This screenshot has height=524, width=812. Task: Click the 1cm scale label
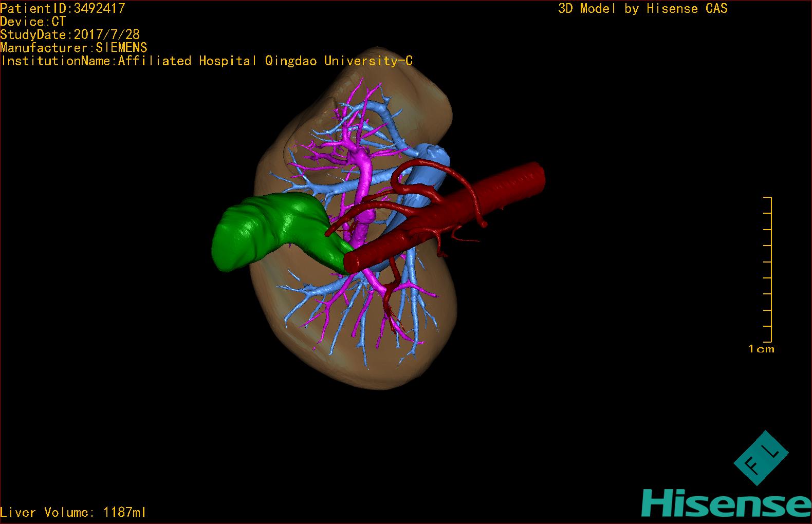pos(761,349)
